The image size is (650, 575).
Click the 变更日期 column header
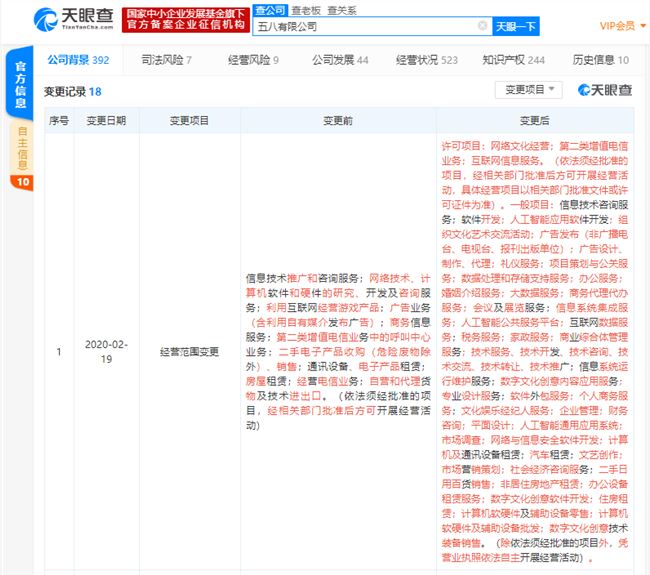106,121
